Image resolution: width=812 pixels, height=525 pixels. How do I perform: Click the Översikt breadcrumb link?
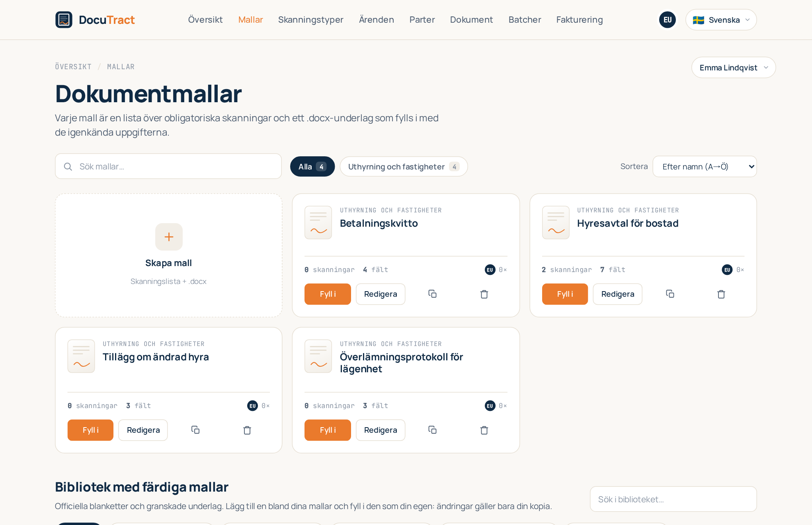(73, 67)
